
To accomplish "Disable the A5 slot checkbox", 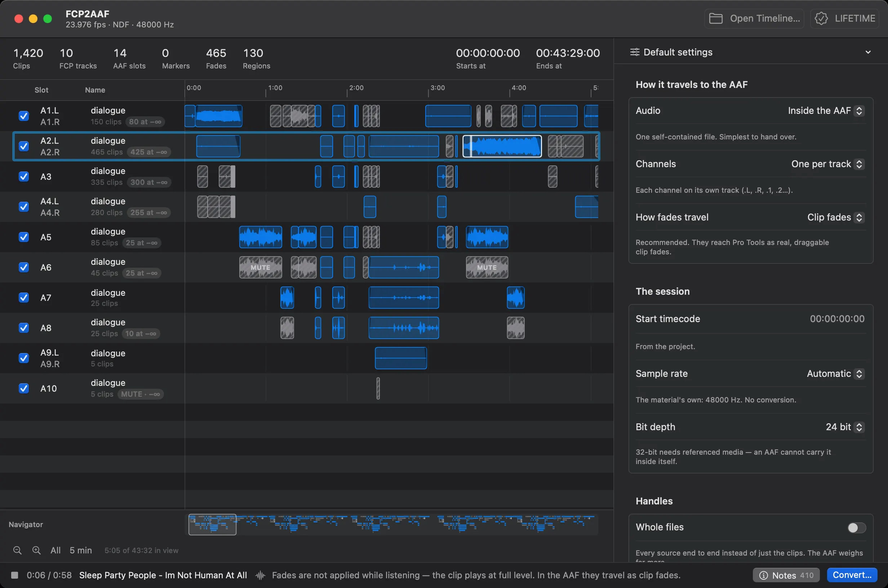I will click(x=24, y=237).
